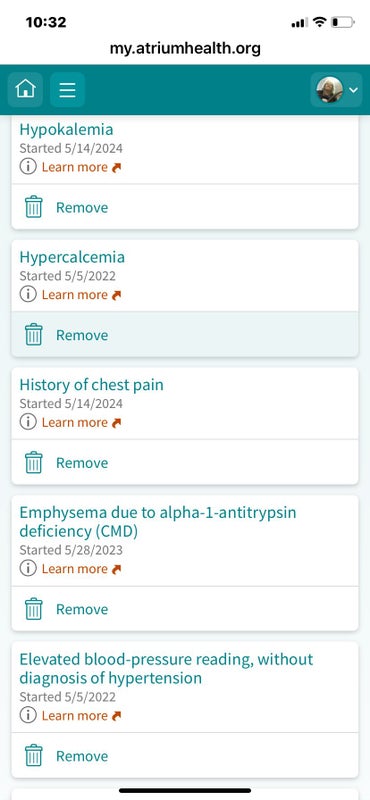Open the hamburger menu
The image size is (370, 800).
[67, 89]
